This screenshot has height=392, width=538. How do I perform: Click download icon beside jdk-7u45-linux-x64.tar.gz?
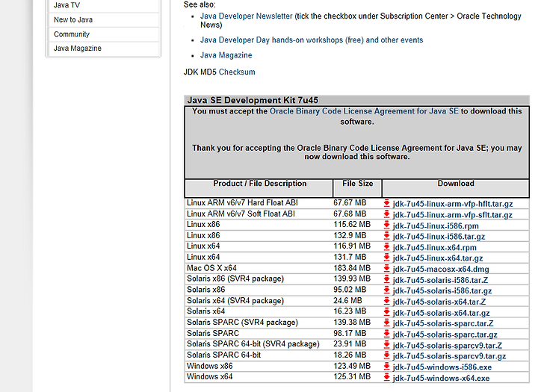[387, 258]
